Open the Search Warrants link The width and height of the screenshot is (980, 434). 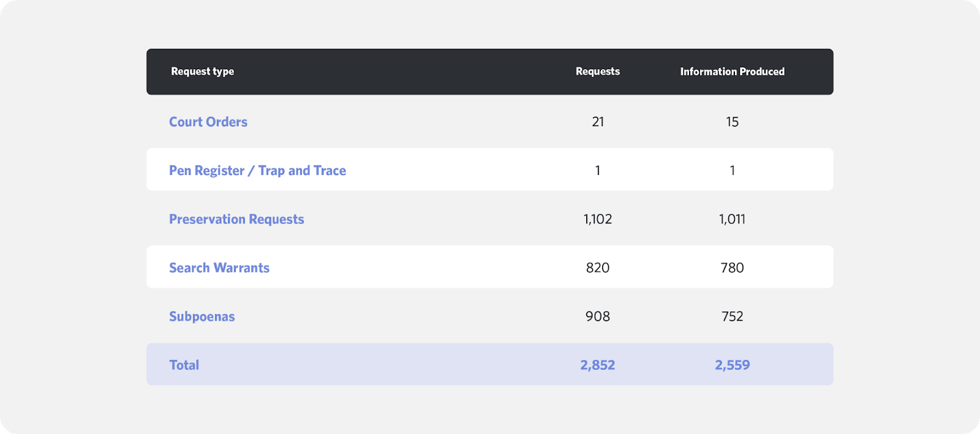tap(219, 268)
